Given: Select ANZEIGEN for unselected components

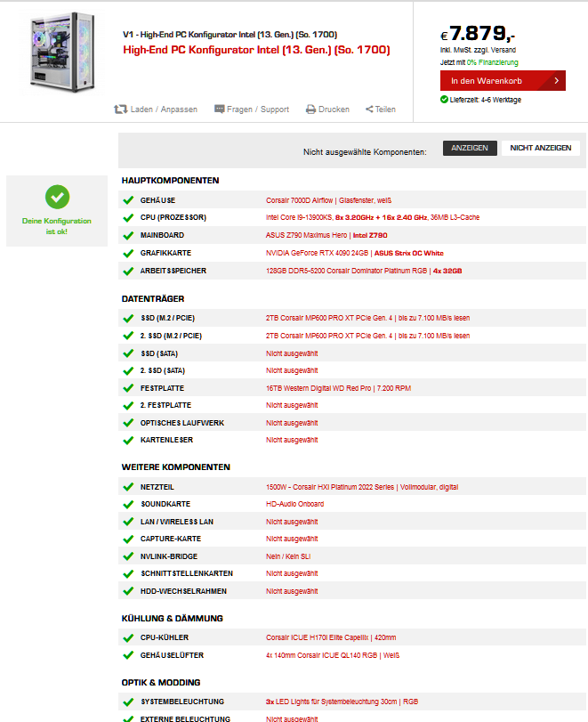Looking at the screenshot, I should tap(470, 148).
